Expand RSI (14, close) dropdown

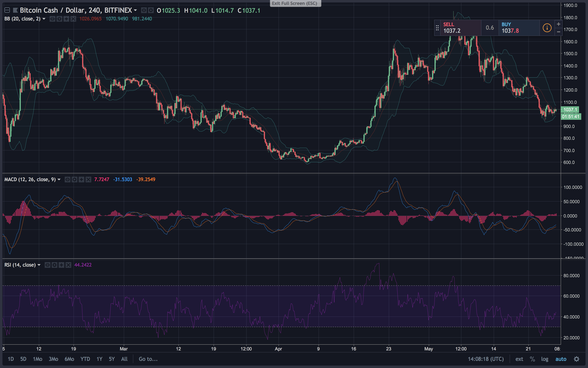pyautogui.click(x=39, y=265)
